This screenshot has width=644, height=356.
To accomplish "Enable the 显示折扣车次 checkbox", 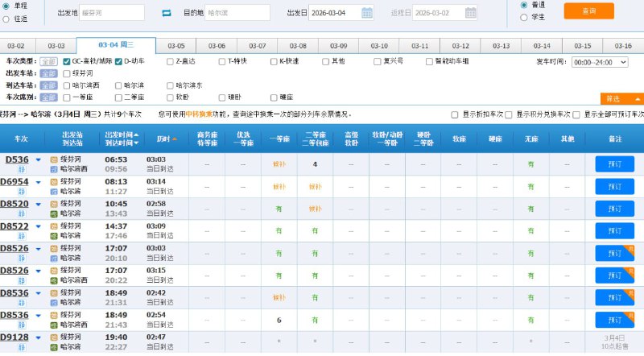I will pos(455,114).
